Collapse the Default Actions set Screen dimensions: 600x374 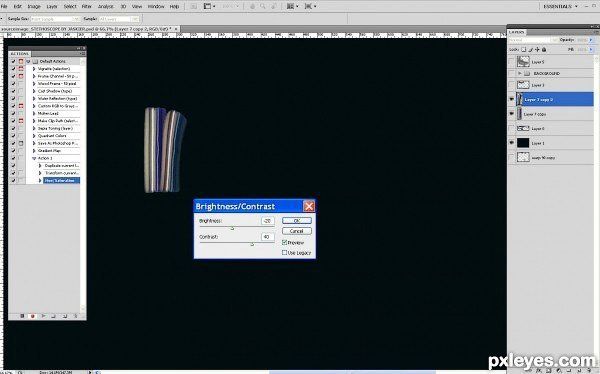[x=28, y=61]
